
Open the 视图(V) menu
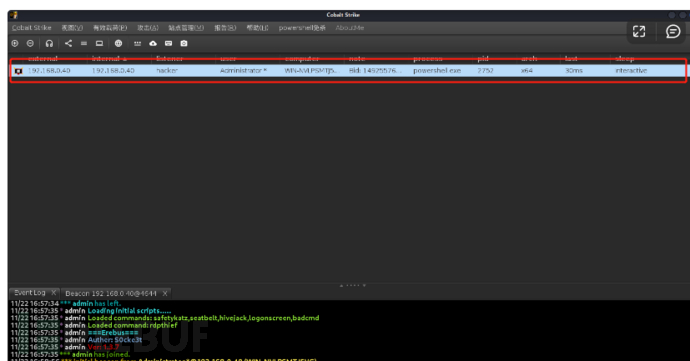tap(72, 28)
